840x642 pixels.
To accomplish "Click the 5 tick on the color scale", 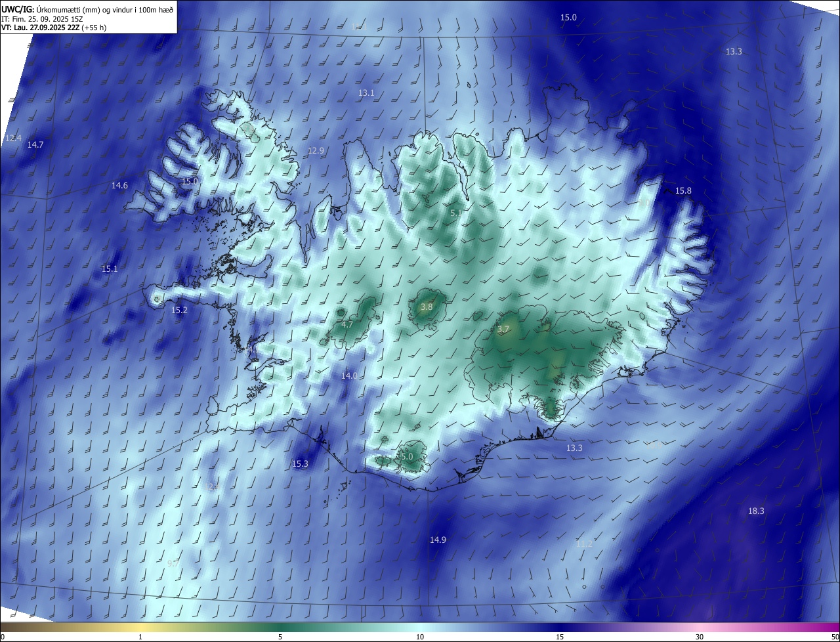I will point(280,637).
